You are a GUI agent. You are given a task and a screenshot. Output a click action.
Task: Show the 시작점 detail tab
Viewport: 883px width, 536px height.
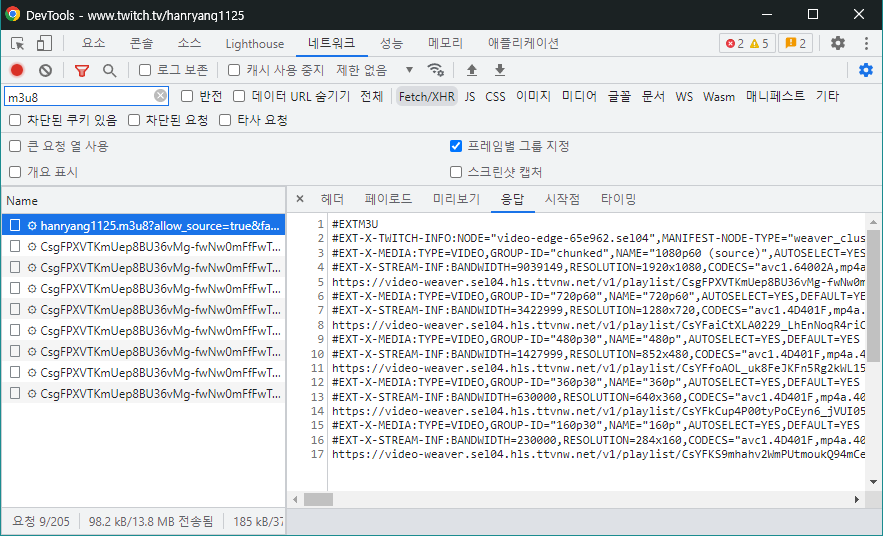click(562, 199)
